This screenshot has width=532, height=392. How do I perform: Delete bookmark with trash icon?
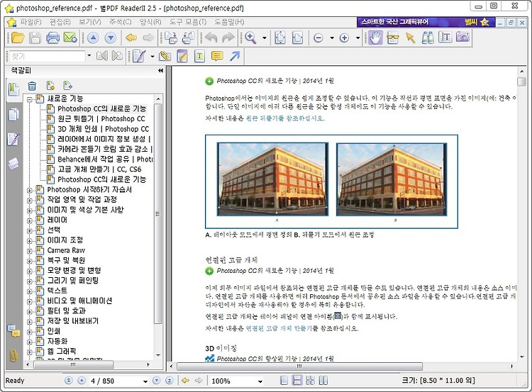pyautogui.click(x=32, y=86)
